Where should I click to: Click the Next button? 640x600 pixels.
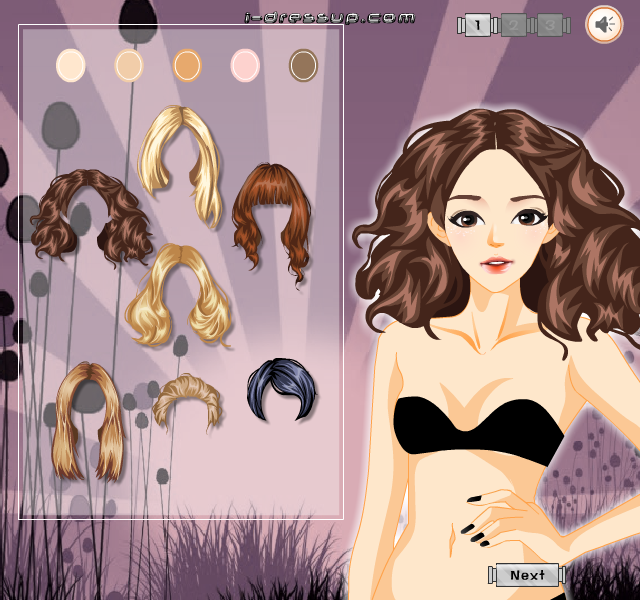pyautogui.click(x=527, y=575)
